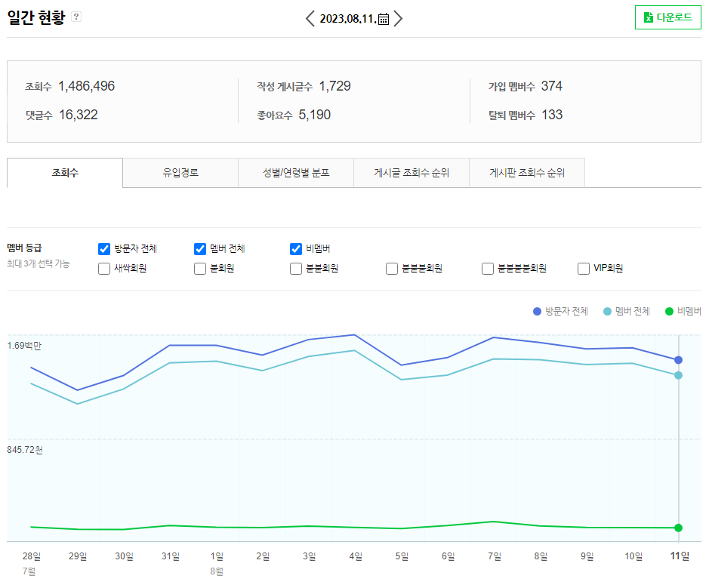Click the 1일 x-axis label
Screen dimensions: 709x588
click(x=217, y=556)
